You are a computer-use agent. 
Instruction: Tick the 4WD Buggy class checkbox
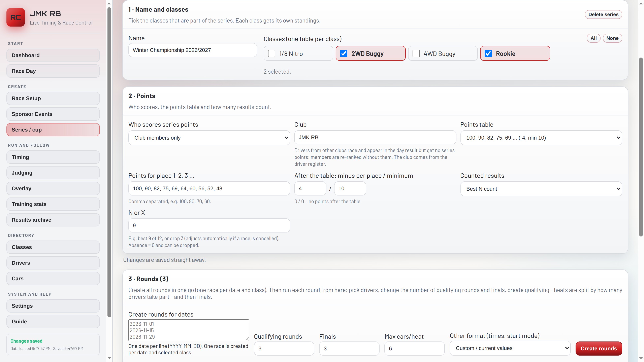[x=416, y=53]
